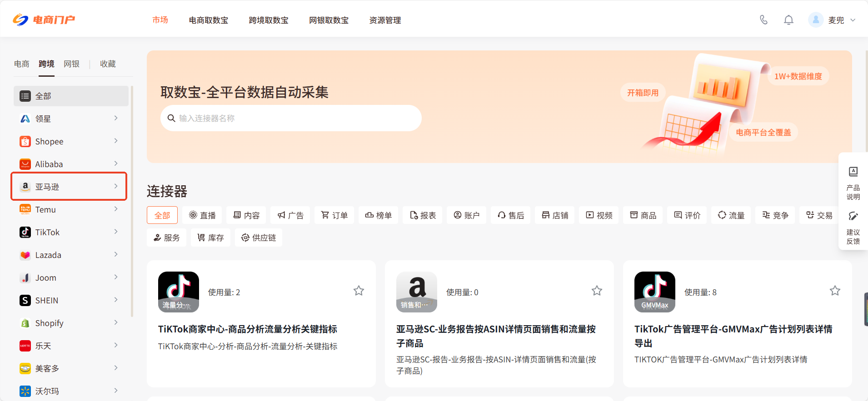
Task: Click the connector name search field
Action: pos(291,119)
